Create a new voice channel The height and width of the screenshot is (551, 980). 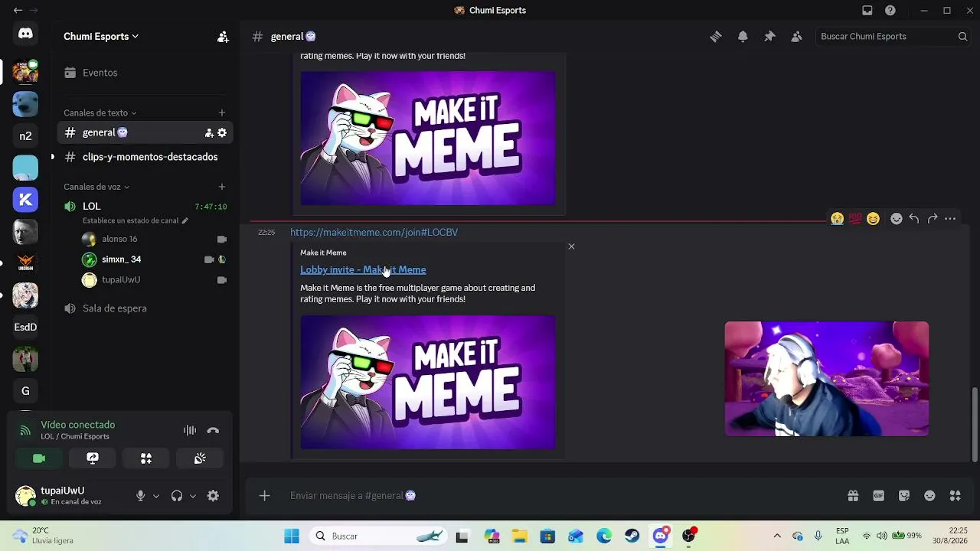(x=222, y=187)
